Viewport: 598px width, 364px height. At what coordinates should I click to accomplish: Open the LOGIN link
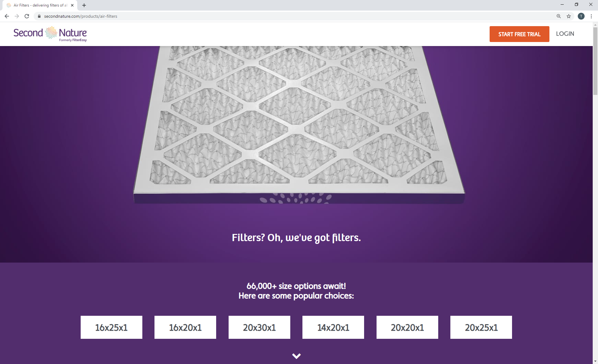tap(565, 34)
